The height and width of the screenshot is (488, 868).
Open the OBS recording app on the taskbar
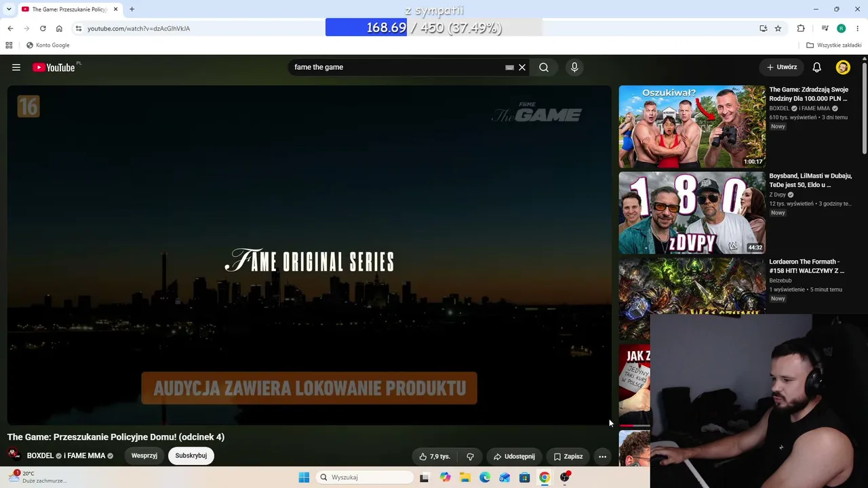(565, 477)
